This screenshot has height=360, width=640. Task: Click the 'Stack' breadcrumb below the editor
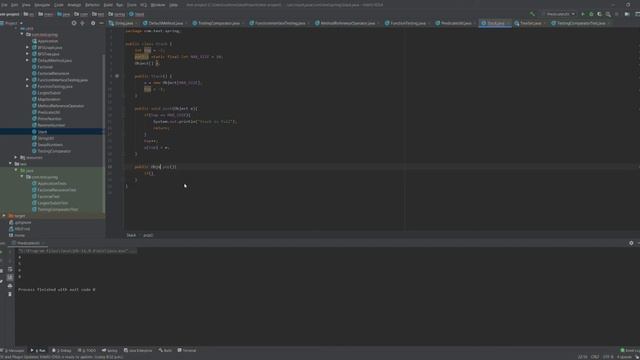coord(131,235)
